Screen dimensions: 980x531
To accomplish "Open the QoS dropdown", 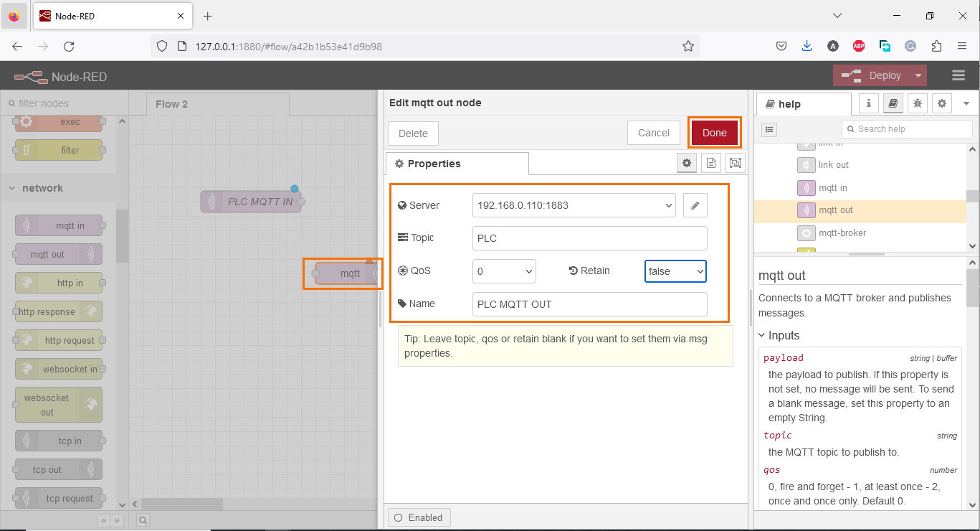I will point(504,271).
